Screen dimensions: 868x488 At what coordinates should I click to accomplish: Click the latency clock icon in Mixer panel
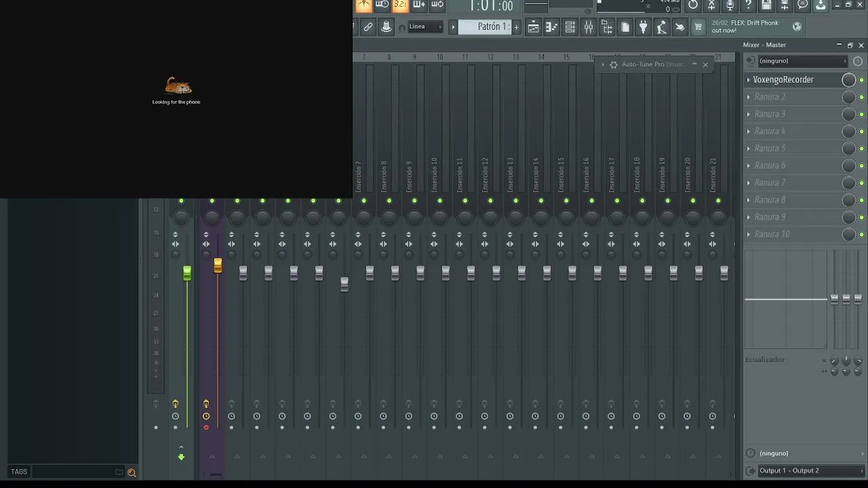tap(858, 61)
